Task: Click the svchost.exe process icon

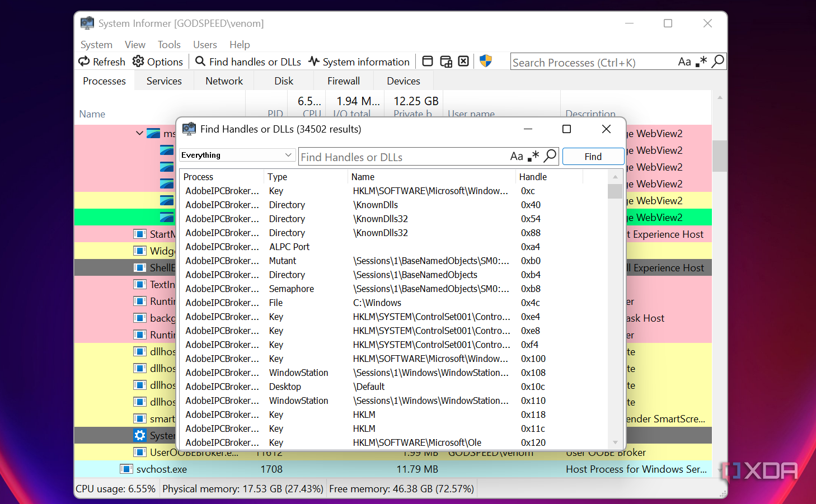Action: (126, 469)
